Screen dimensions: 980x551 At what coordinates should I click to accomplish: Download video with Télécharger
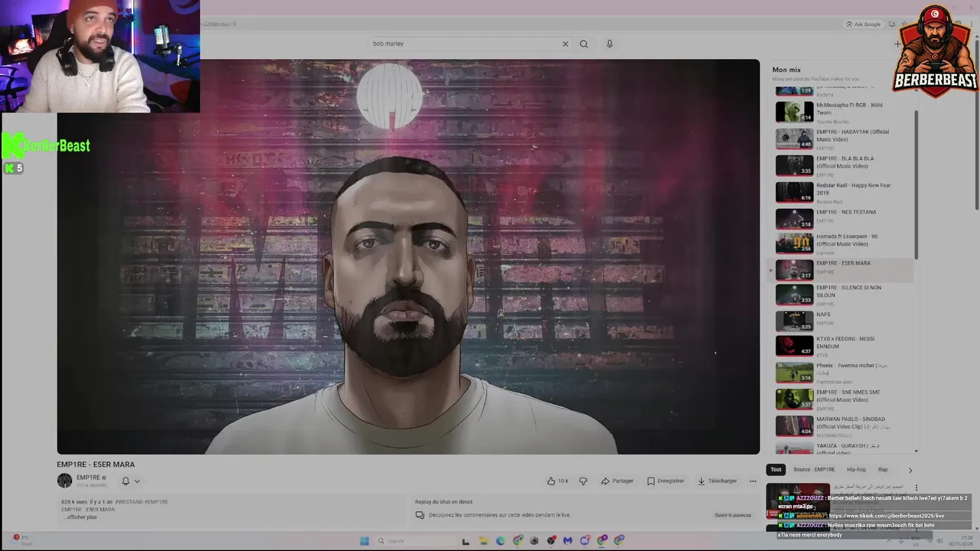click(717, 481)
